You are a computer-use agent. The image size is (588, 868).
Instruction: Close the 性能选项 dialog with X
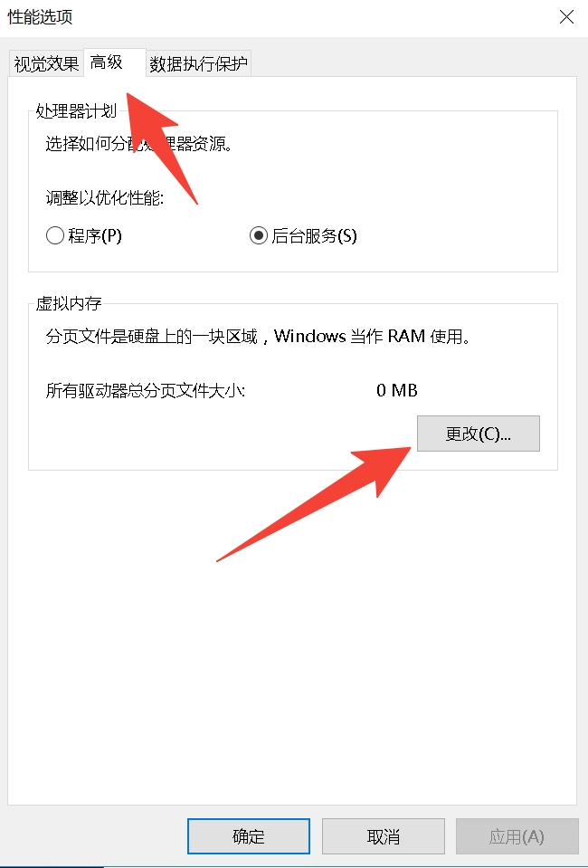tap(566, 16)
